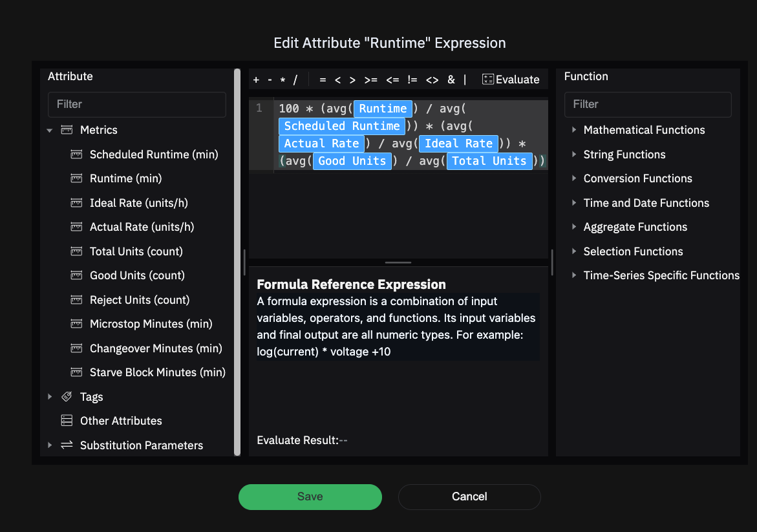The image size is (757, 532).
Task: Cancel editing the expression
Action: pos(469,496)
